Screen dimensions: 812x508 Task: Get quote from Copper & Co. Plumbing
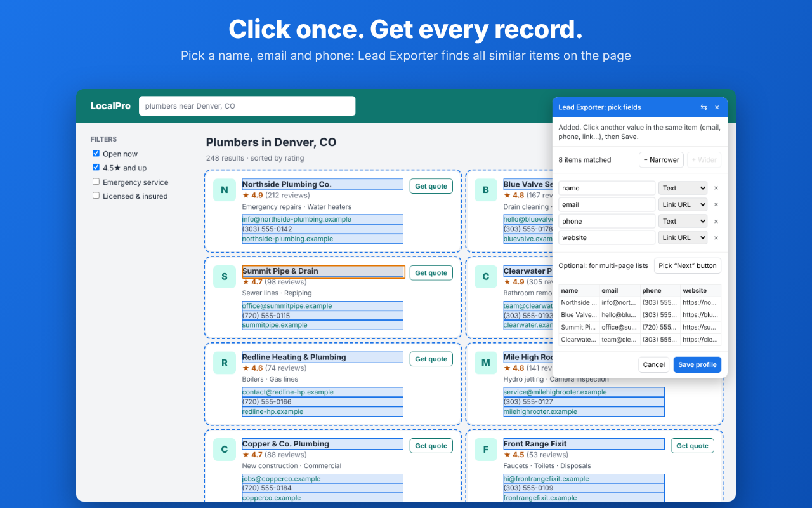(431, 446)
